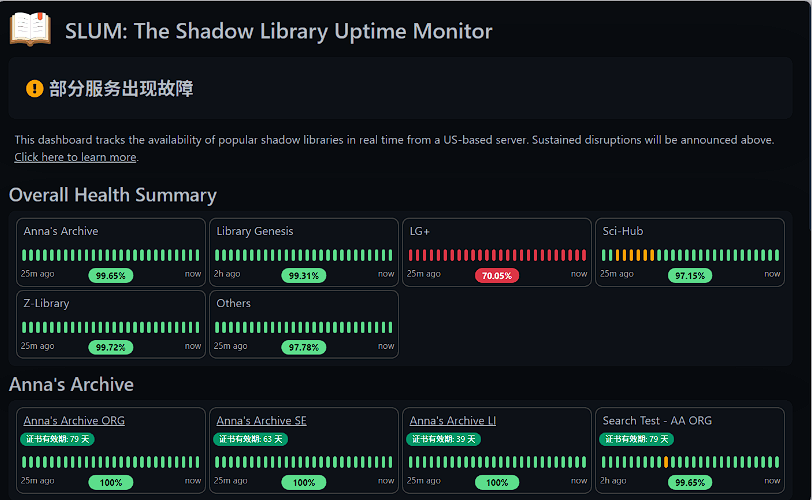Click the 99.65% badge in Anna's Archive summary
The width and height of the screenshot is (812, 500).
111,275
